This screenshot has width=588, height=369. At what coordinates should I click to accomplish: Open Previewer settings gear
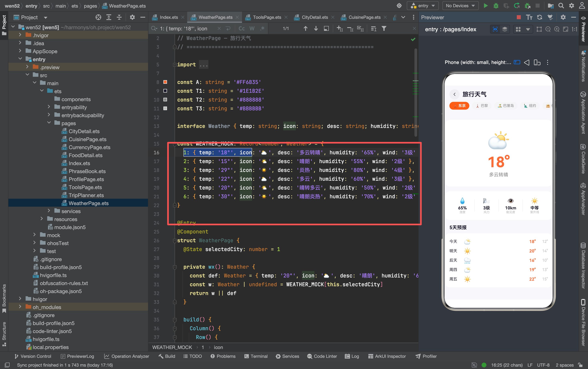pyautogui.click(x=563, y=17)
